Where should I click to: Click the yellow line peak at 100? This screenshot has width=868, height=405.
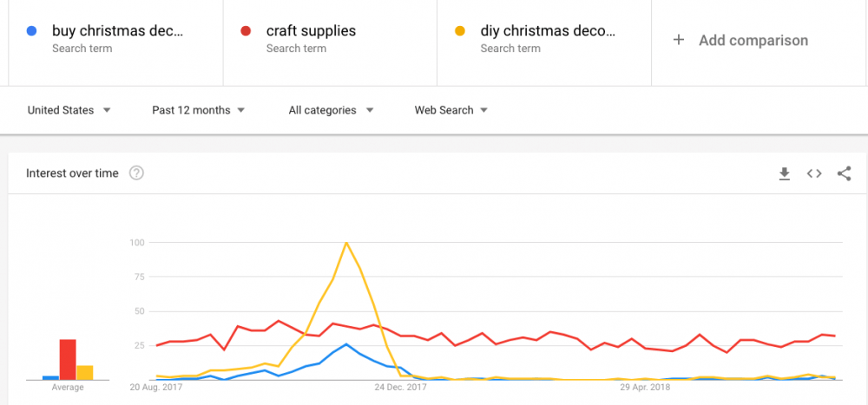click(x=346, y=242)
